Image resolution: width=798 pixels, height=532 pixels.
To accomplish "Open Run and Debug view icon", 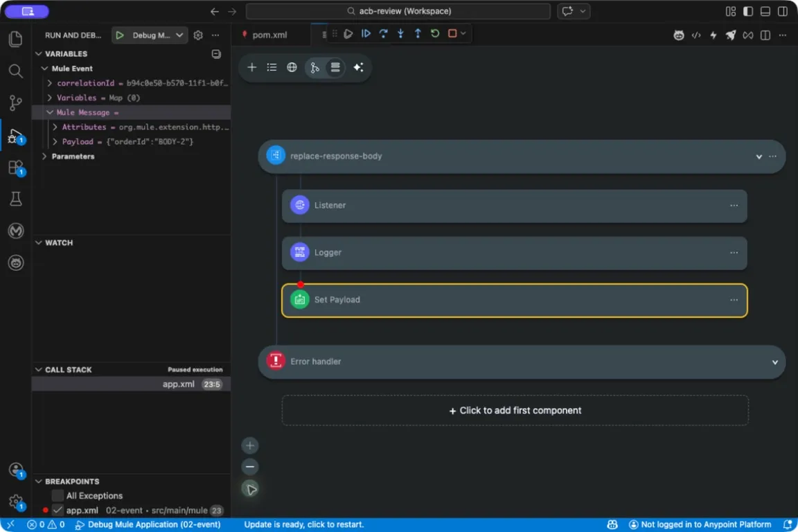I will tap(16, 136).
